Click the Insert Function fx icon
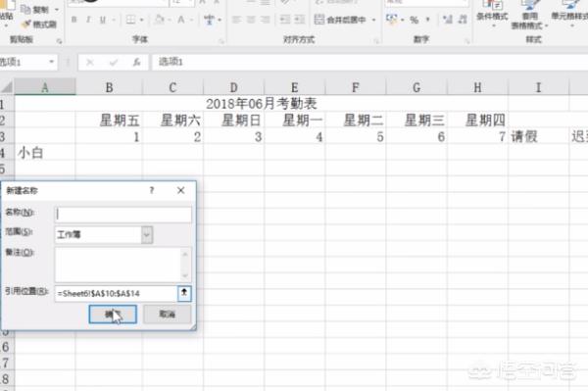This screenshot has width=588, height=391. pyautogui.click(x=137, y=63)
